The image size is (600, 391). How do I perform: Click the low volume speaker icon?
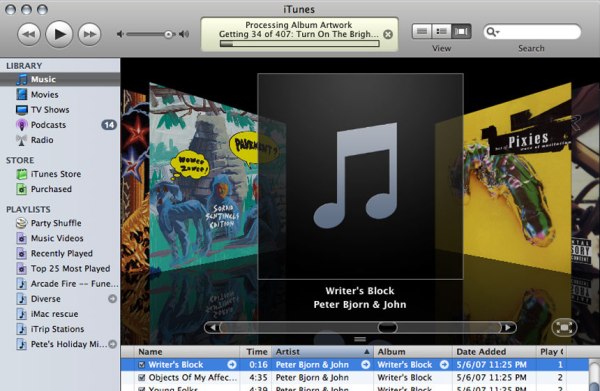(120, 34)
